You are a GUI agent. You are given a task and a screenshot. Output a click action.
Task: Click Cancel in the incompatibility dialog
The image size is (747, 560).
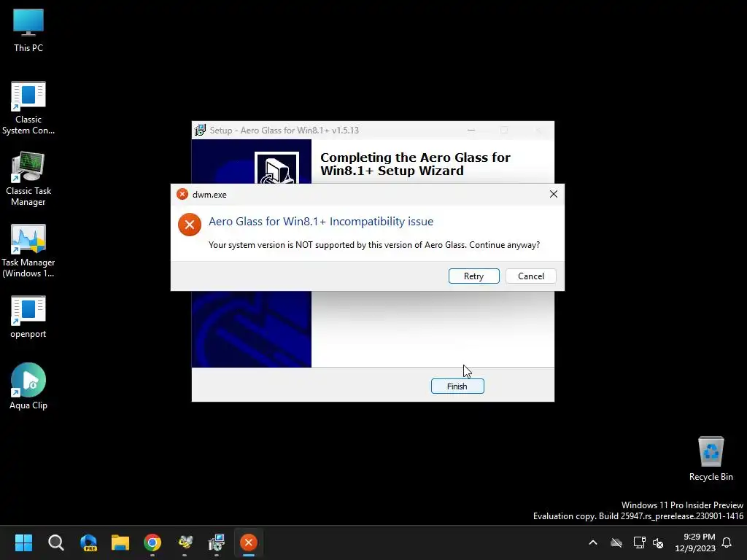coord(531,276)
